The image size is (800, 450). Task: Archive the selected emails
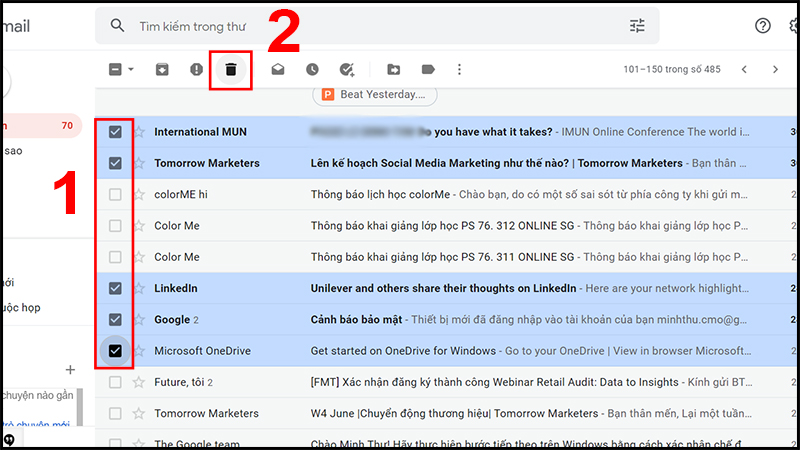coord(162,69)
